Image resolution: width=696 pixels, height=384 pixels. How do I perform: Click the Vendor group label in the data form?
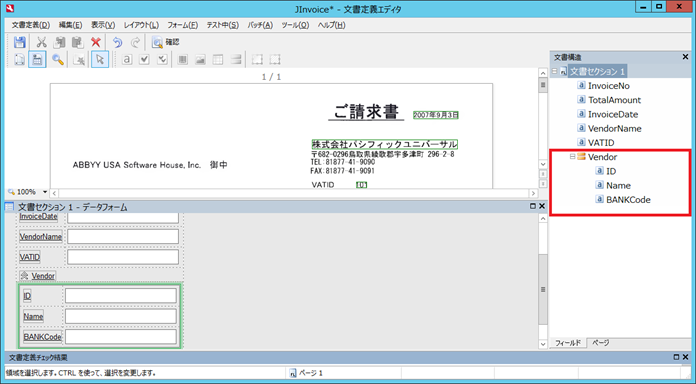(x=43, y=276)
